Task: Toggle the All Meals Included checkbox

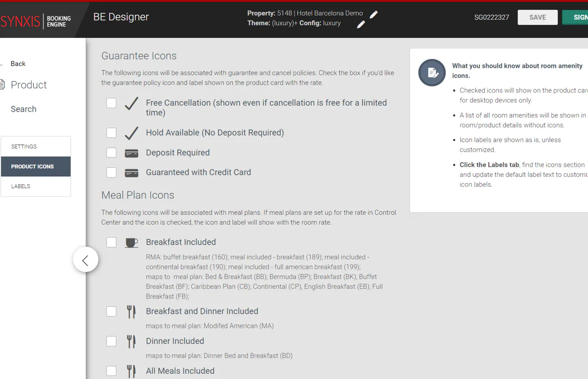Action: (111, 371)
